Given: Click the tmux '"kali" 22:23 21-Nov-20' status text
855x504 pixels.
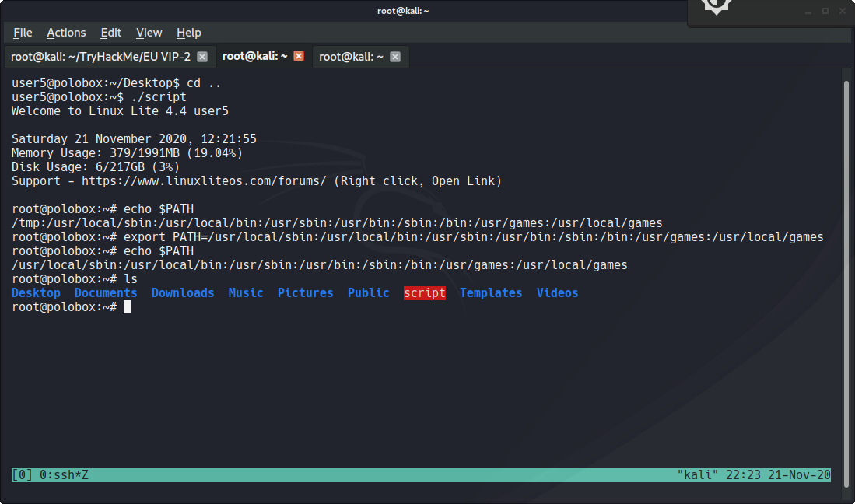Looking at the screenshot, I should (754, 475).
